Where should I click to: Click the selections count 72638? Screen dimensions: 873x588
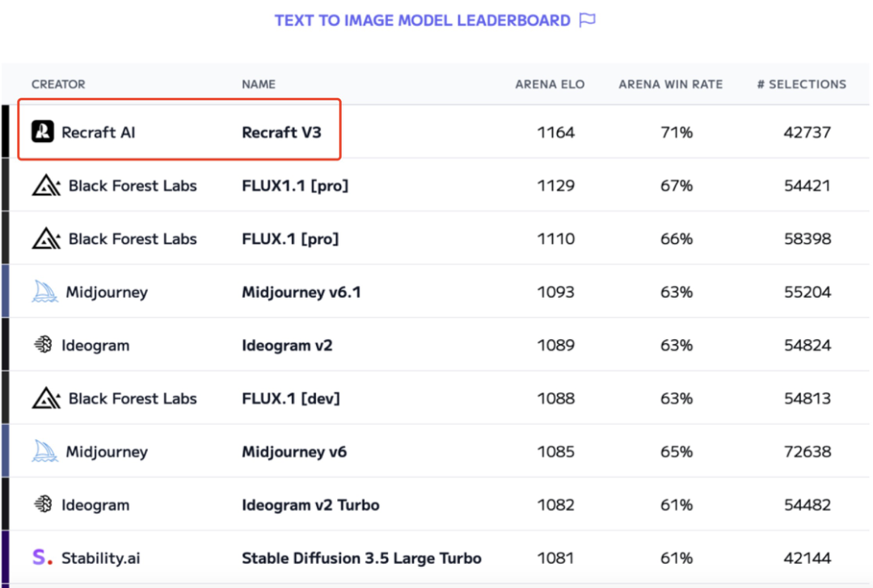[x=808, y=451]
